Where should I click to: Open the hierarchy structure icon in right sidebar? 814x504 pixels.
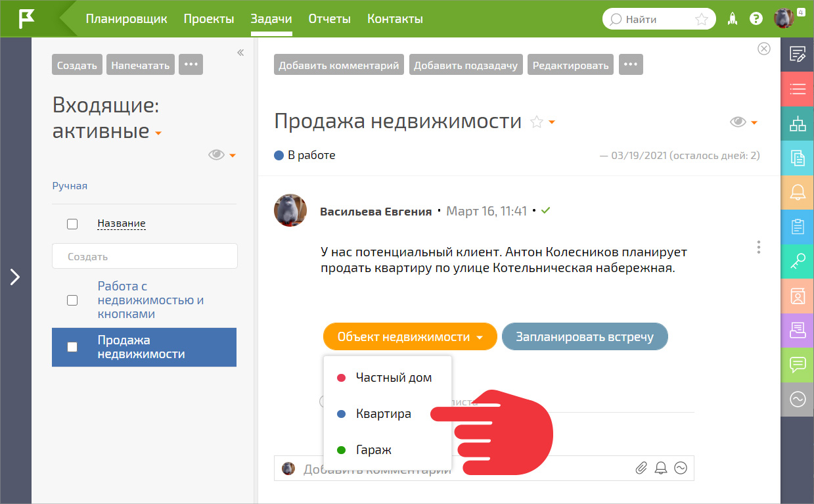click(x=798, y=124)
